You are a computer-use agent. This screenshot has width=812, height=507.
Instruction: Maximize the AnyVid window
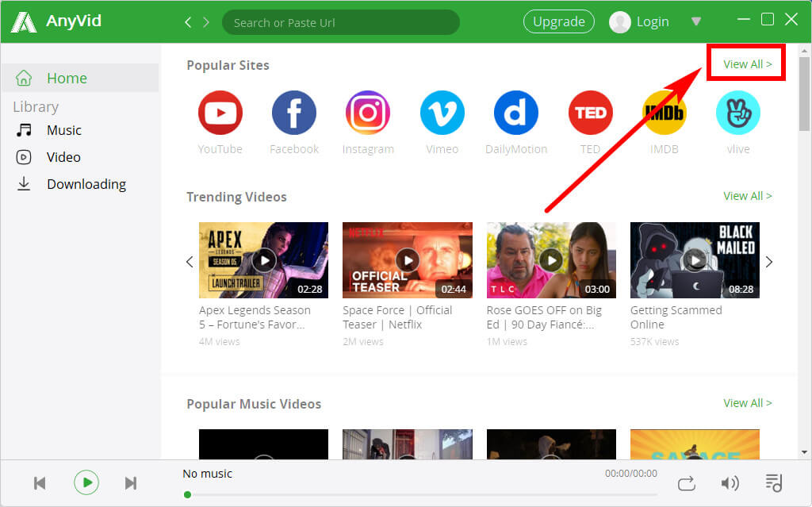pos(768,20)
